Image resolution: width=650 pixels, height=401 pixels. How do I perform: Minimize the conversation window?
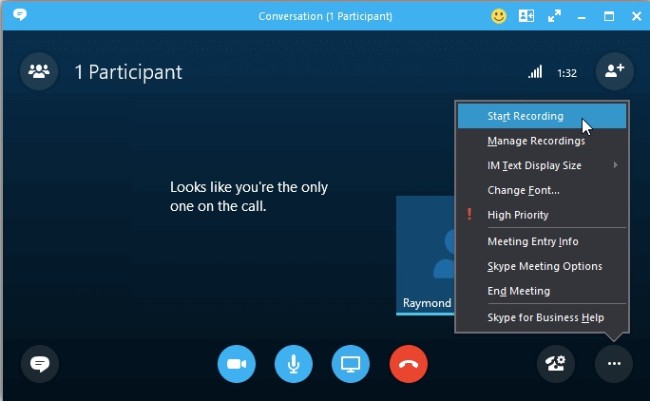pyautogui.click(x=582, y=17)
